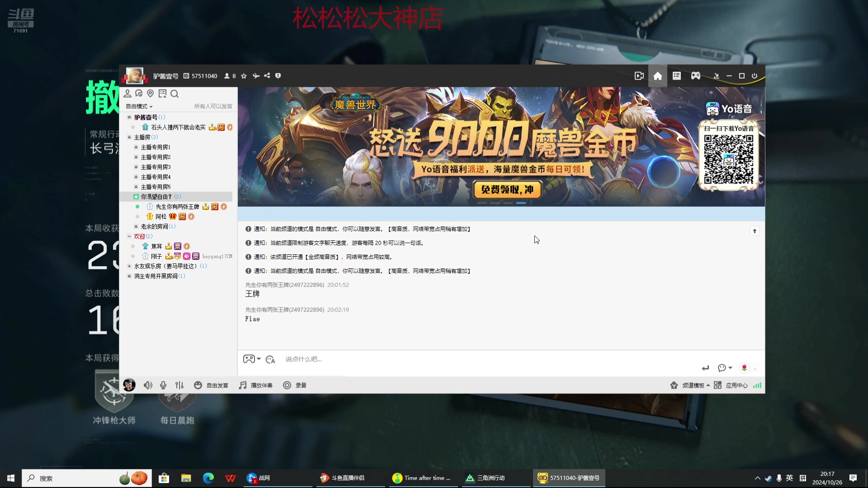Click the dock-to-corner arrow icon
868x488 pixels.
tap(716, 76)
